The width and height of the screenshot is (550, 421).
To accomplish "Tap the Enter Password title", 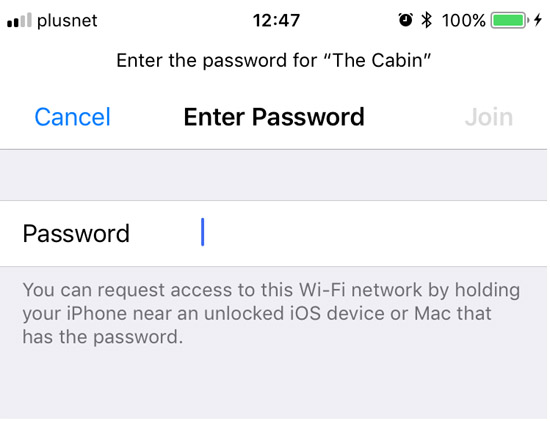I will tap(274, 117).
